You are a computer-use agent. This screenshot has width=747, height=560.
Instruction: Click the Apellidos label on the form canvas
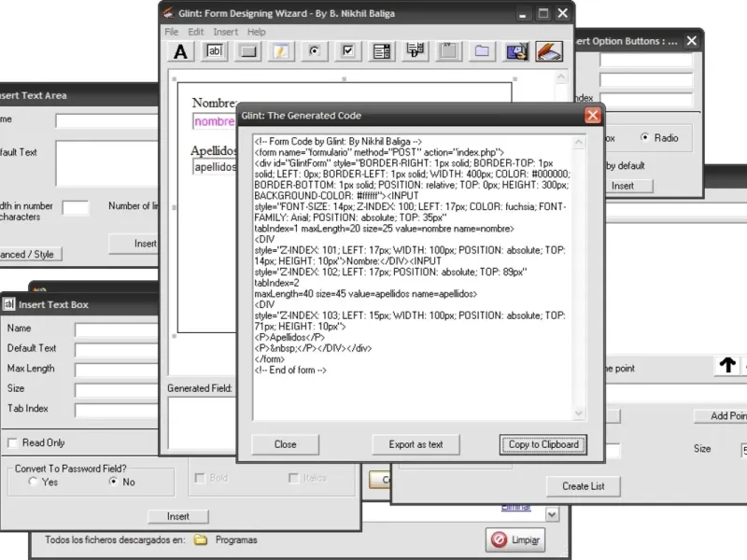pyautogui.click(x=214, y=150)
